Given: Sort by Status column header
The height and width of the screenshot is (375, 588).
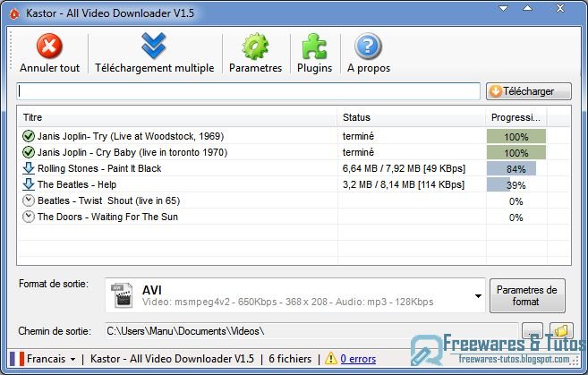Looking at the screenshot, I should pyautogui.click(x=411, y=117).
